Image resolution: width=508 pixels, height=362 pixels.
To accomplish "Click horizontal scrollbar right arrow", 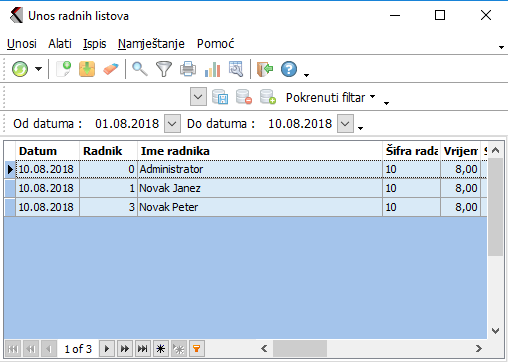I will tap(479, 349).
